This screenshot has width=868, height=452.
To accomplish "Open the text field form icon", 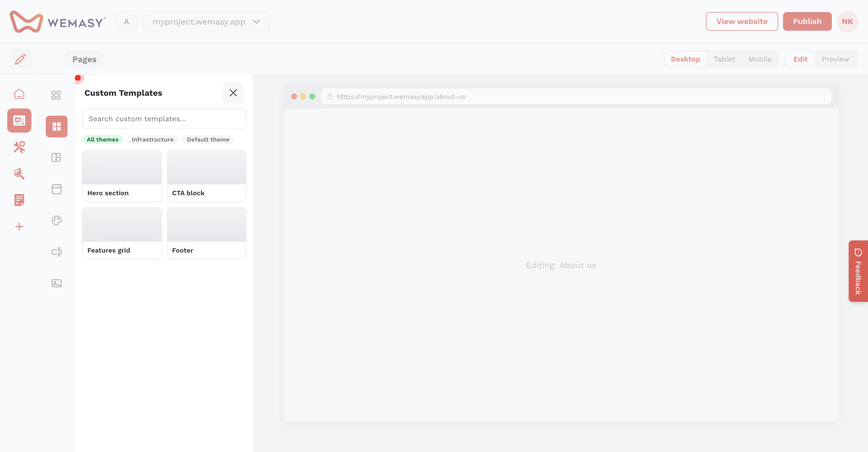I will [56, 252].
